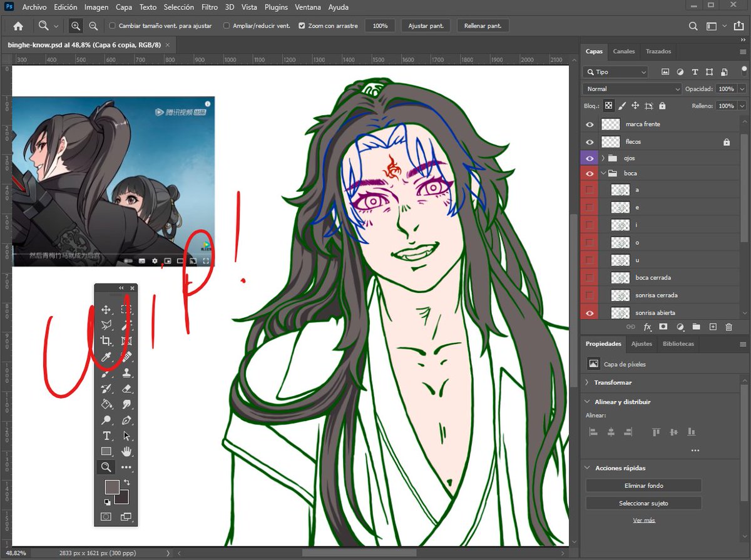751x560 pixels.
Task: Reset to default foreground and background colors
Action: pos(107,502)
